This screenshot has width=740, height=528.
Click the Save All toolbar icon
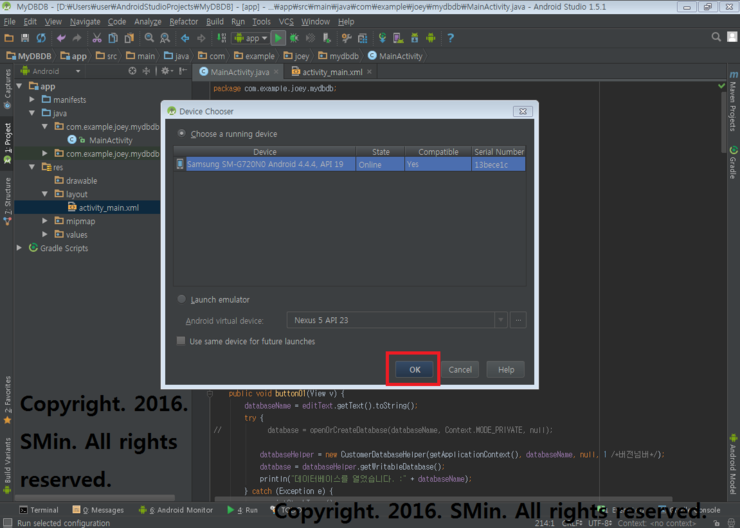(25, 38)
